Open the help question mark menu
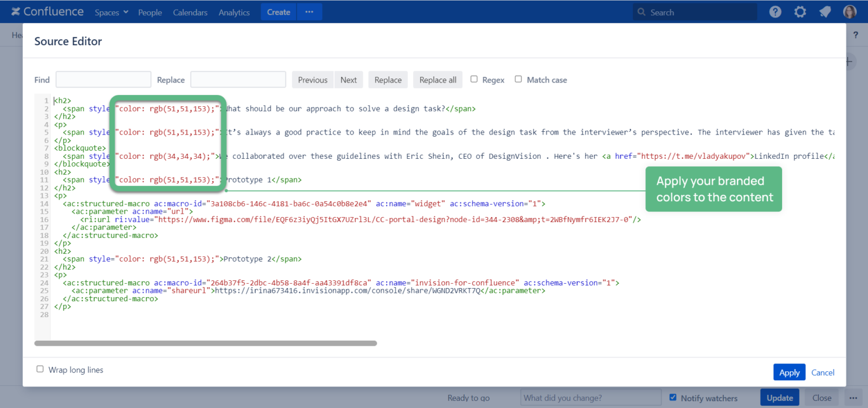This screenshot has width=868, height=408. point(775,11)
